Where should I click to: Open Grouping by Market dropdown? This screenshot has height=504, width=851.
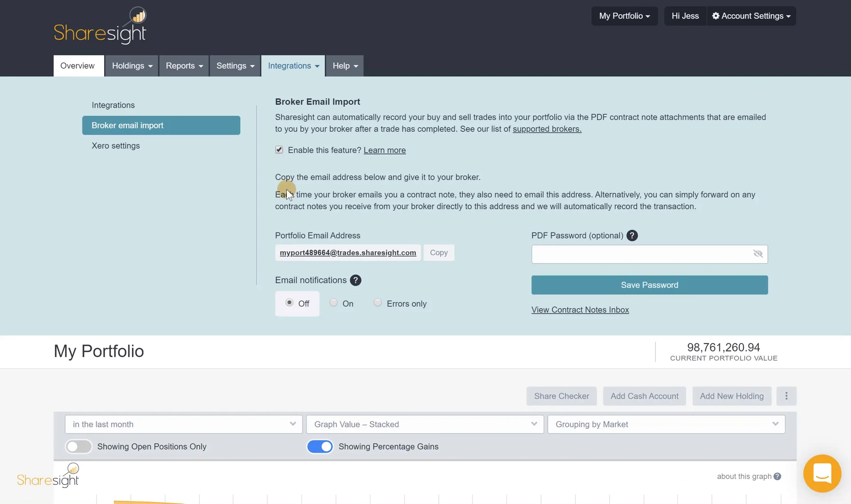[666, 424]
